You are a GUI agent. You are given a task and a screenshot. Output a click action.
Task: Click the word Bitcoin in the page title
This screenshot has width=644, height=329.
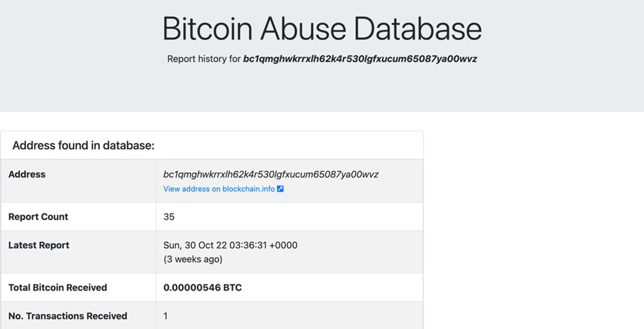coord(207,29)
